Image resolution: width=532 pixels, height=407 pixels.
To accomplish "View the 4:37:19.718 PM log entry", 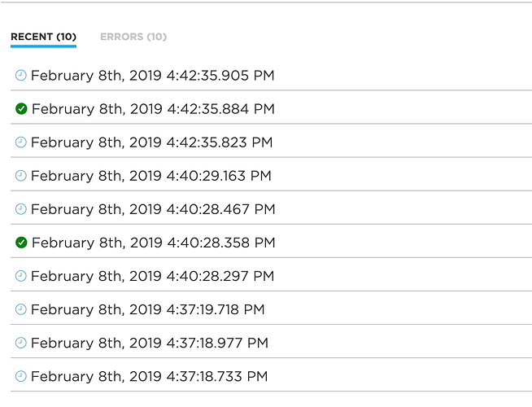I will click(148, 309).
